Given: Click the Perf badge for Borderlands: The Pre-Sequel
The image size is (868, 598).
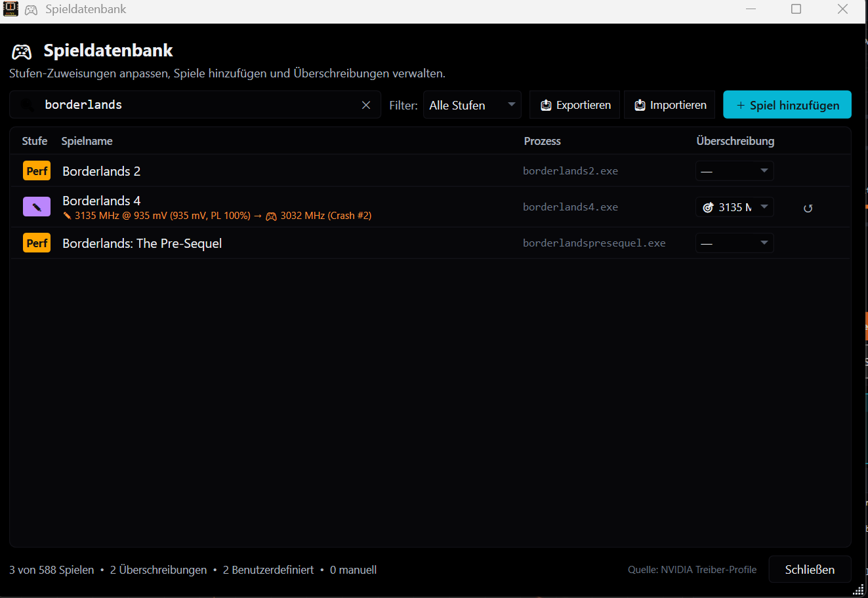Looking at the screenshot, I should (x=36, y=243).
